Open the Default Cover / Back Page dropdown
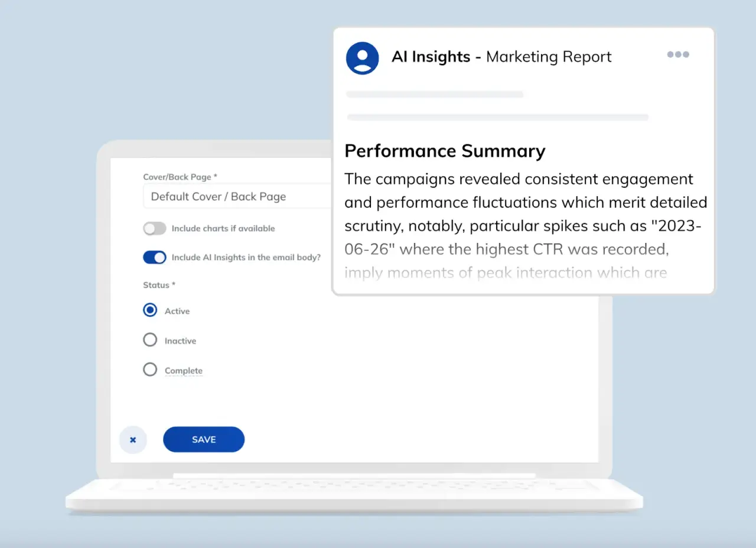Image resolution: width=756 pixels, height=548 pixels. (x=237, y=196)
